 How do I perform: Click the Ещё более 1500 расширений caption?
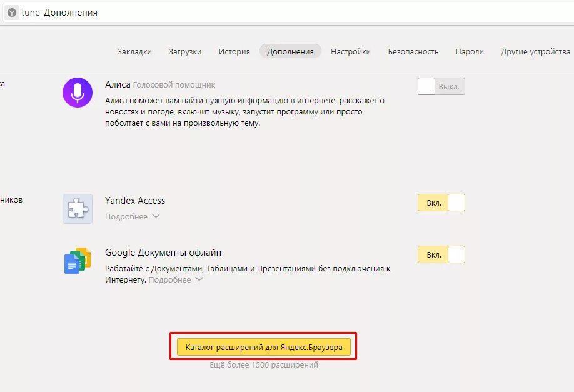point(264,365)
